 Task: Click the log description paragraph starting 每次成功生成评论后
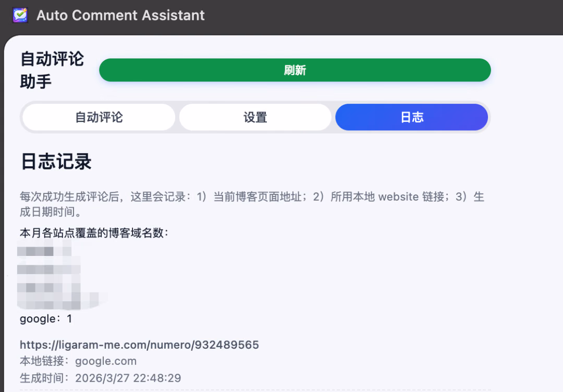(252, 204)
